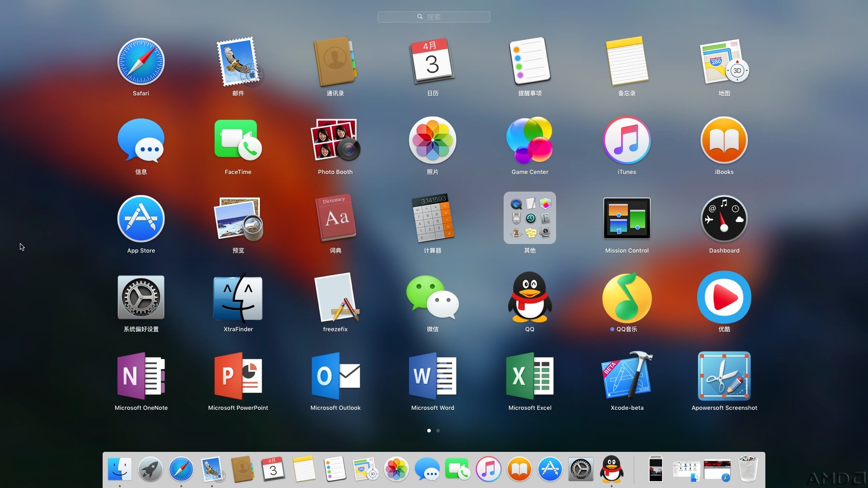Launch the 邮件 Mail app
Image resolution: width=868 pixels, height=488 pixels.
click(238, 61)
